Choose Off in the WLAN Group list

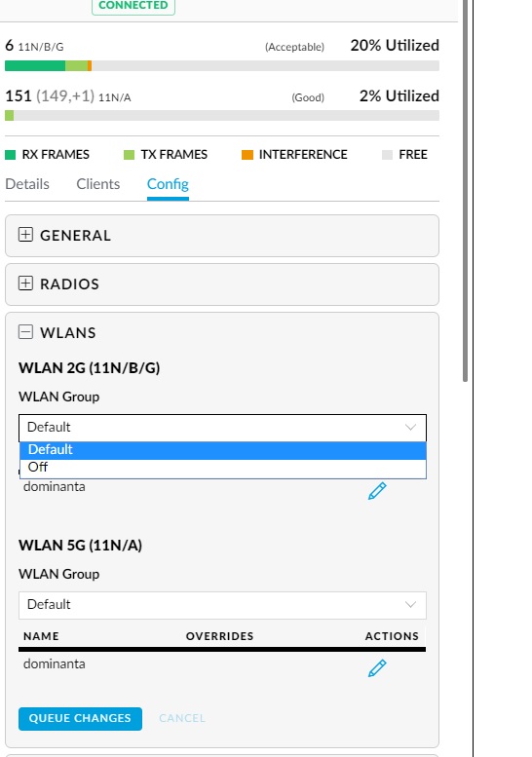coord(222,468)
